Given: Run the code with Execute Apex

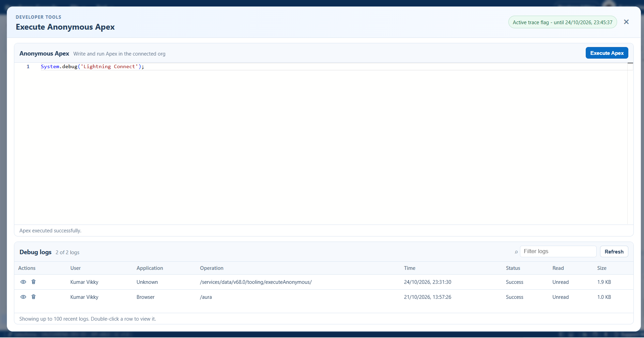Looking at the screenshot, I should pos(607,53).
